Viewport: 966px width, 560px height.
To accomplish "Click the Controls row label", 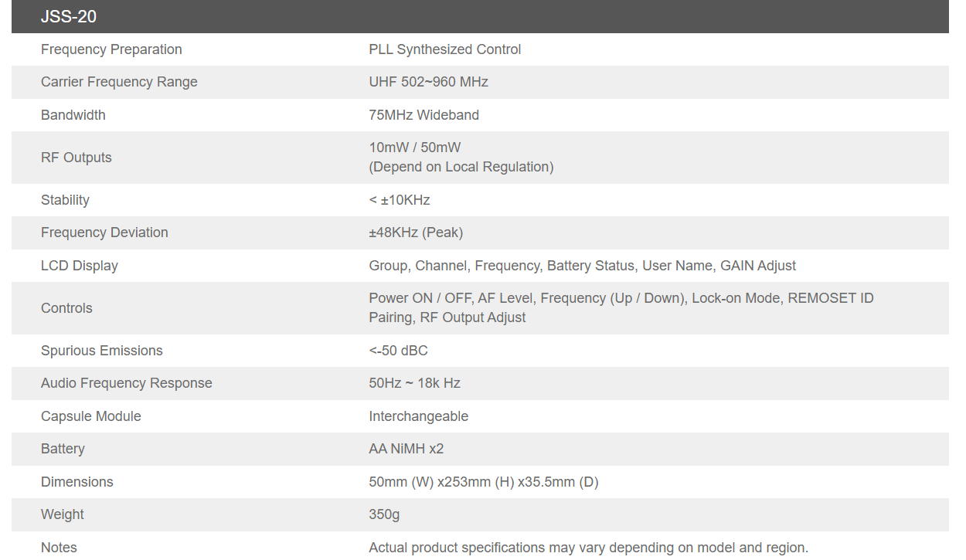I will [x=66, y=308].
